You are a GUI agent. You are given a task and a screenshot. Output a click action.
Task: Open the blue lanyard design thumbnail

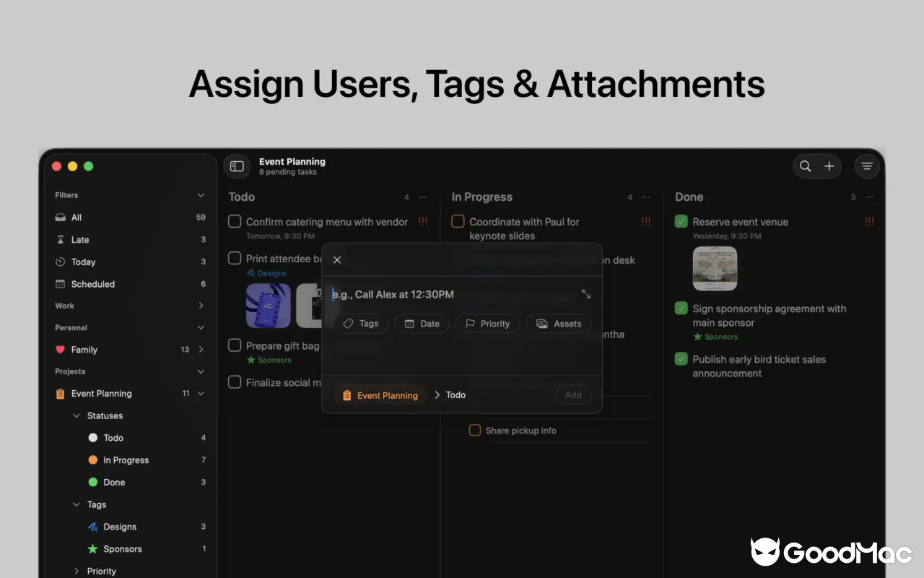269,306
